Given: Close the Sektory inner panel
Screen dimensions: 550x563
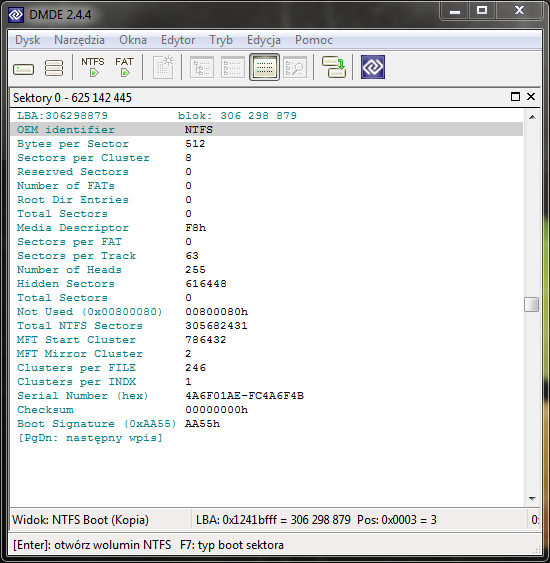Looking at the screenshot, I should tap(531, 97).
